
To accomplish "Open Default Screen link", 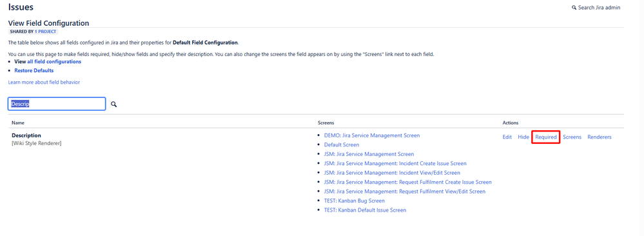I will [342, 144].
